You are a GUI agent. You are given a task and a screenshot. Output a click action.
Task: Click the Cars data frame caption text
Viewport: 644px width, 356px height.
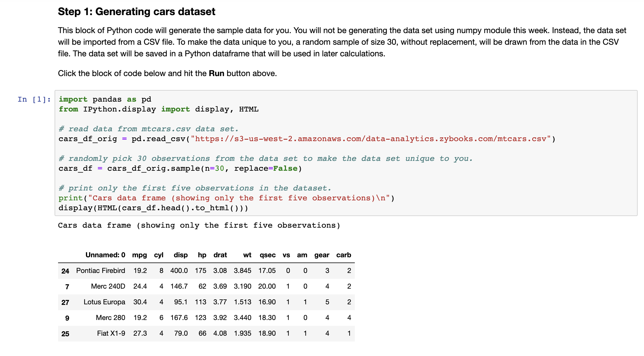(199, 225)
